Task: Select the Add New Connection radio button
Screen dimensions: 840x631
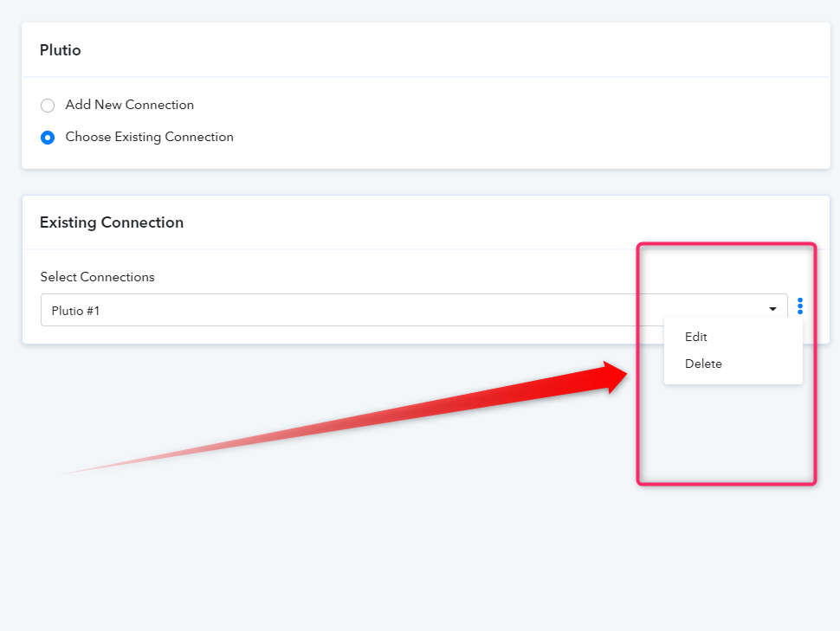Action: click(48, 106)
